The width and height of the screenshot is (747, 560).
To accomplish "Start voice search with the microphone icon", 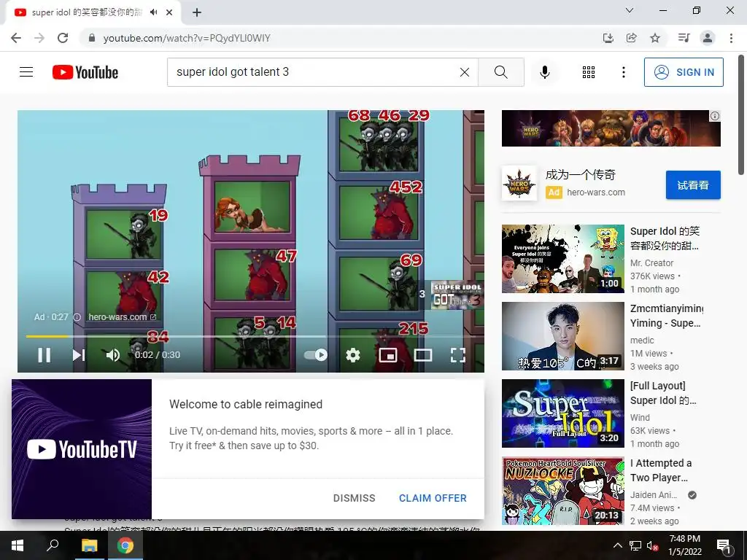I will tap(544, 72).
